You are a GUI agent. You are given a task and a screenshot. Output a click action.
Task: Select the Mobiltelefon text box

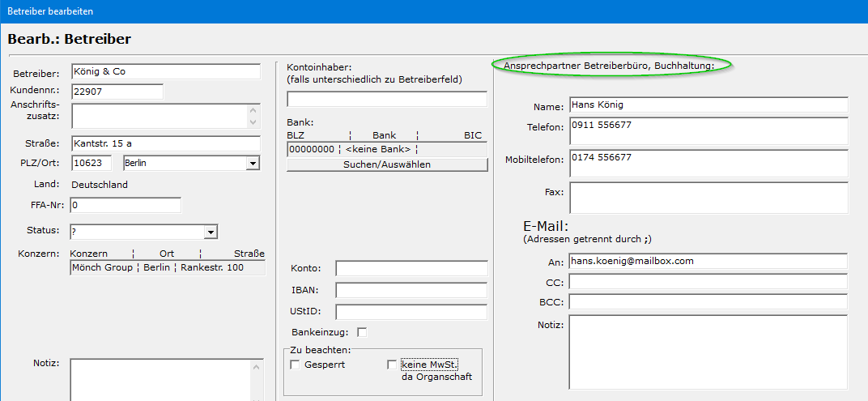708,164
